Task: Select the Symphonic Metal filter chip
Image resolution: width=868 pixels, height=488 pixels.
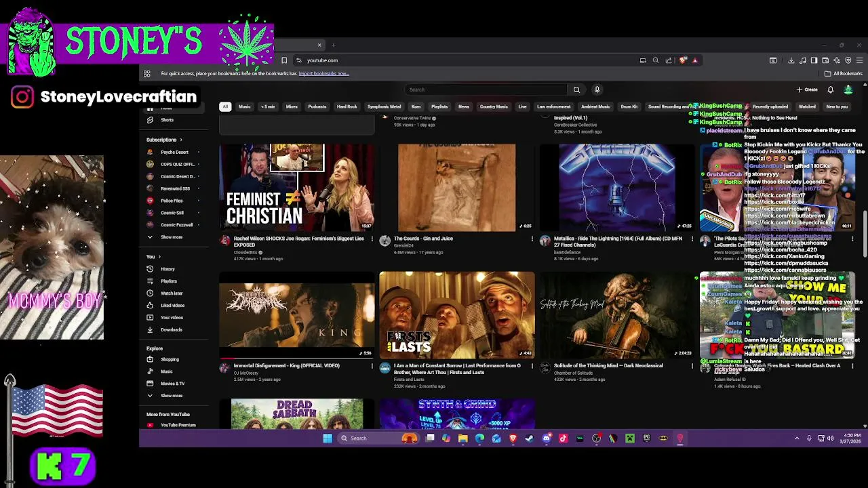Action: [x=384, y=106]
